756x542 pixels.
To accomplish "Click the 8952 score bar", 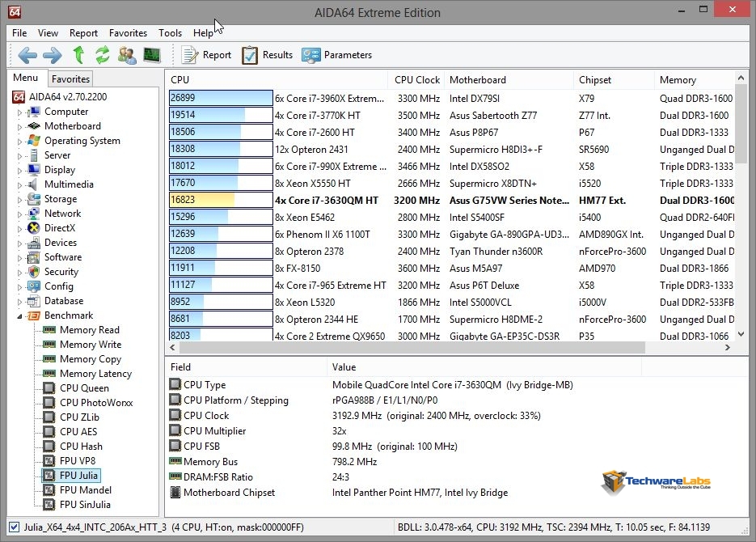I will pos(221,302).
